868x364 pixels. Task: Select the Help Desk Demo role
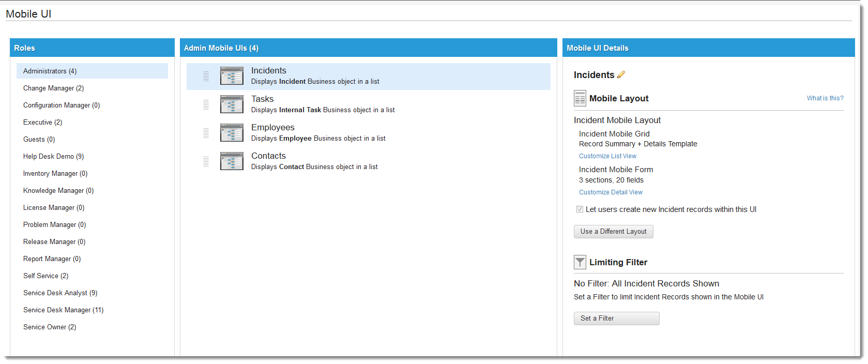53,157
